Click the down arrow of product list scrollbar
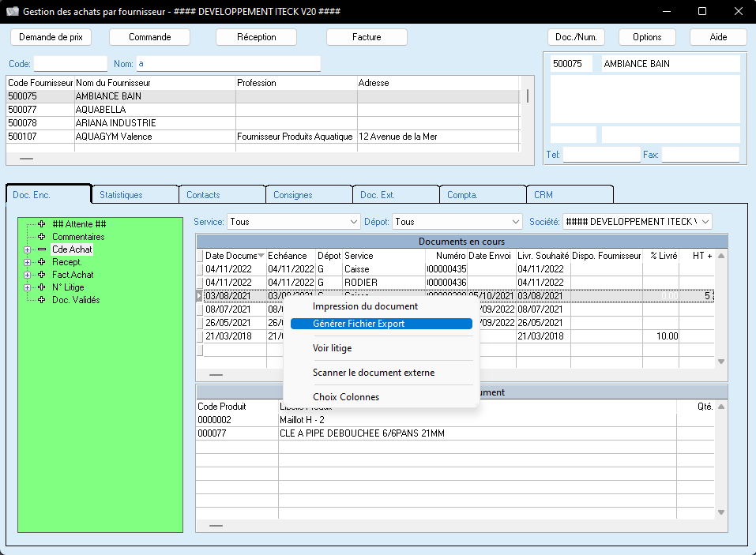 [x=721, y=512]
